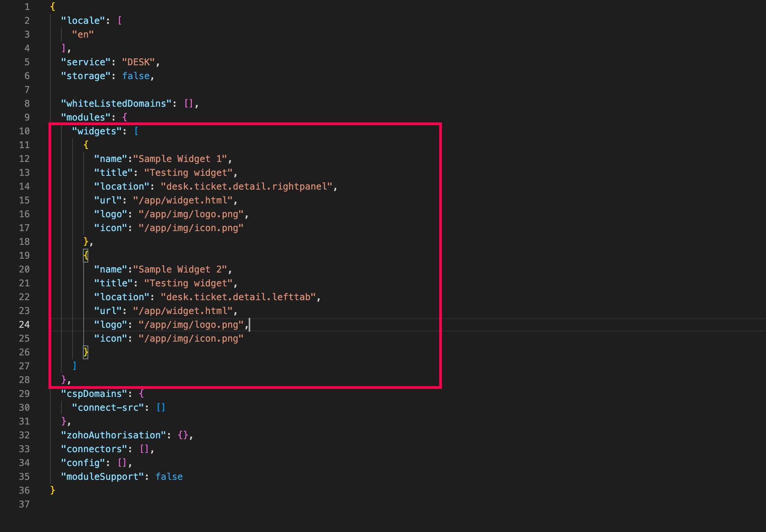Click the "whiteListedDomains" key
Image resolution: width=766 pixels, height=532 pixels.
[116, 104]
